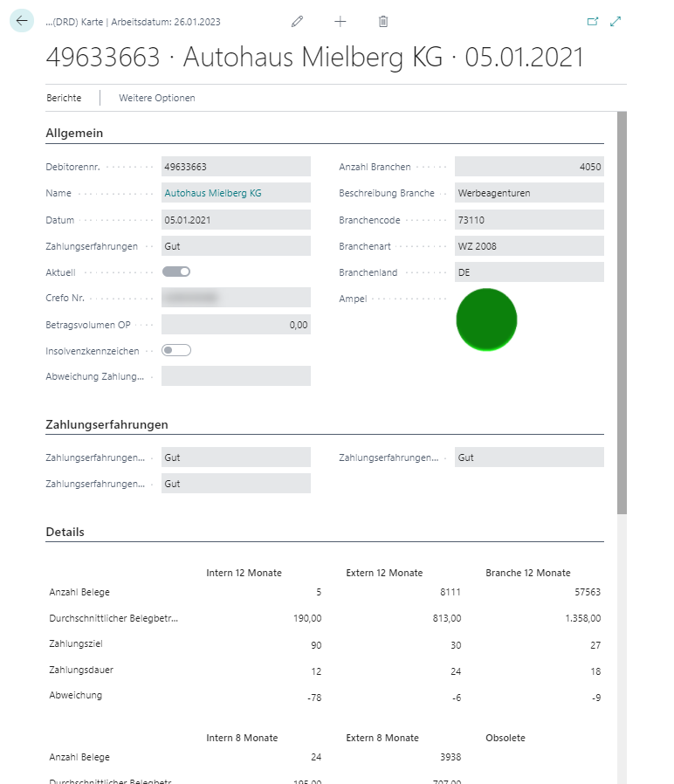Collapse the Allgemein section header
The height and width of the screenshot is (784, 674).
point(74,134)
